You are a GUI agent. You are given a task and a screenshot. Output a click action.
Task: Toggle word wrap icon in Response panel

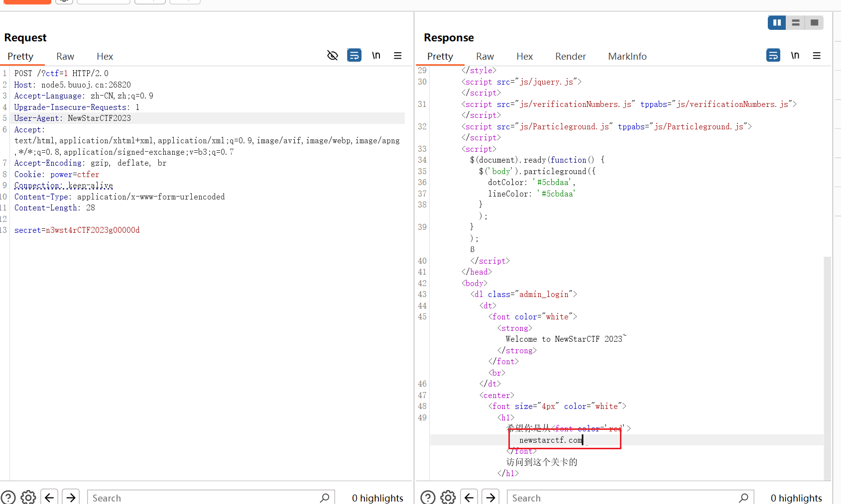tap(773, 55)
